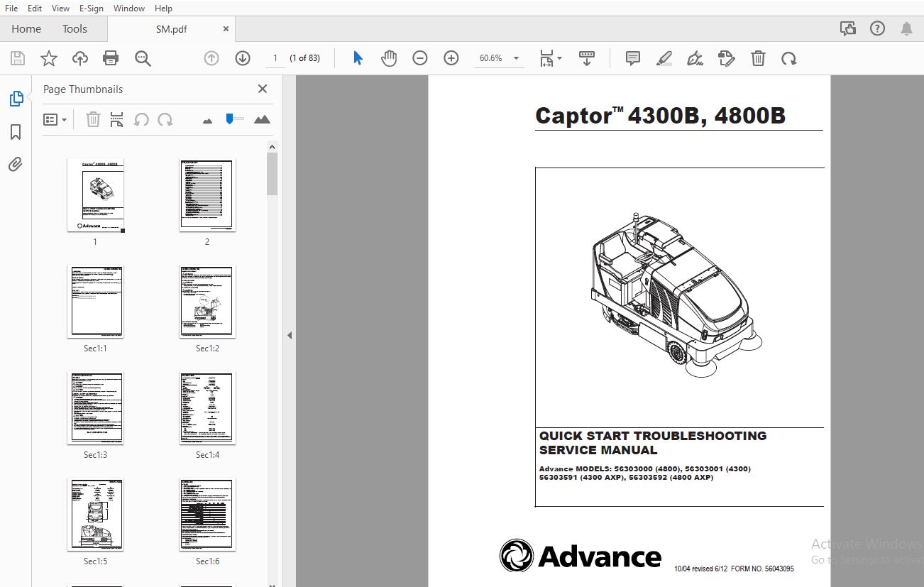This screenshot has height=587, width=924.
Task: Activate the hand pan tool
Action: click(389, 58)
